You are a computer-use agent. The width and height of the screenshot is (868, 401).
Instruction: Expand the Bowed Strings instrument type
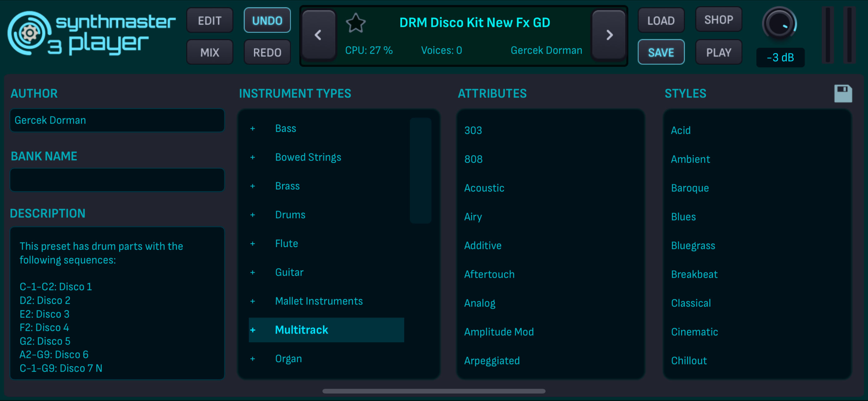(253, 157)
